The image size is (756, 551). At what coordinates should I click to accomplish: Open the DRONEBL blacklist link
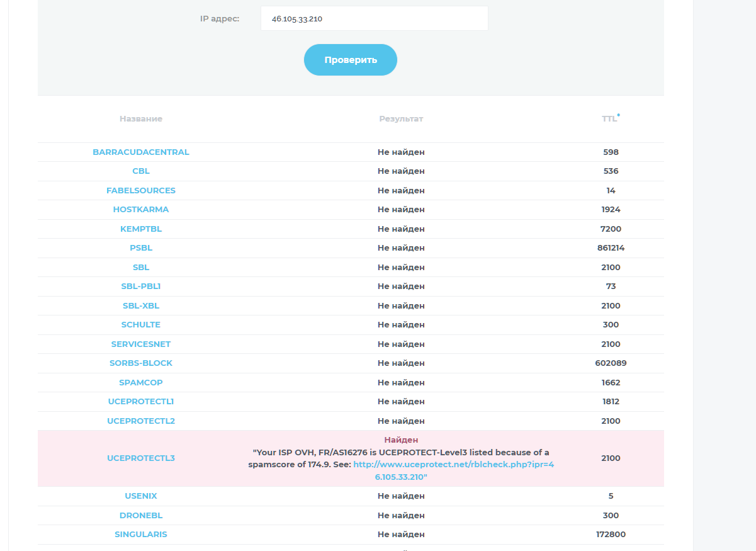140,515
